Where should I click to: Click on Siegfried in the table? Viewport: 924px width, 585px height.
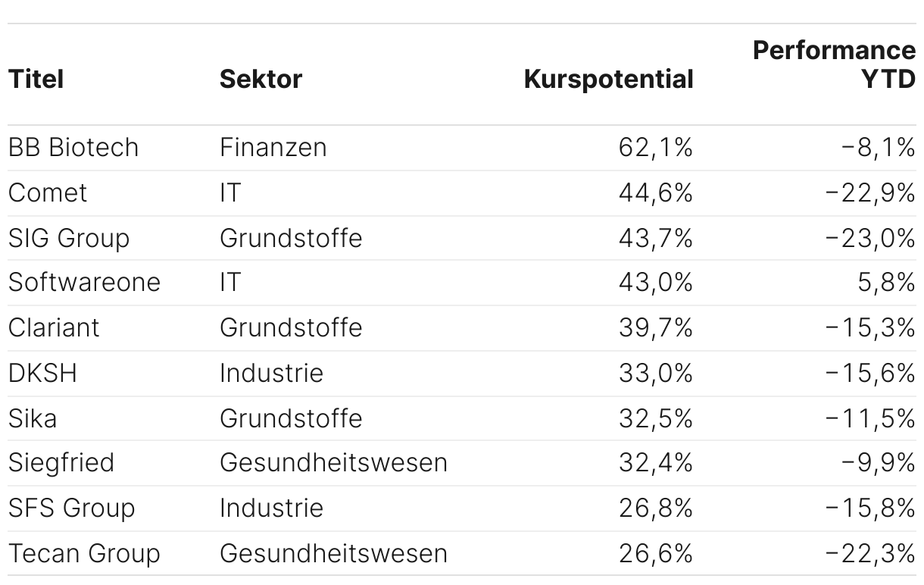click(x=61, y=463)
